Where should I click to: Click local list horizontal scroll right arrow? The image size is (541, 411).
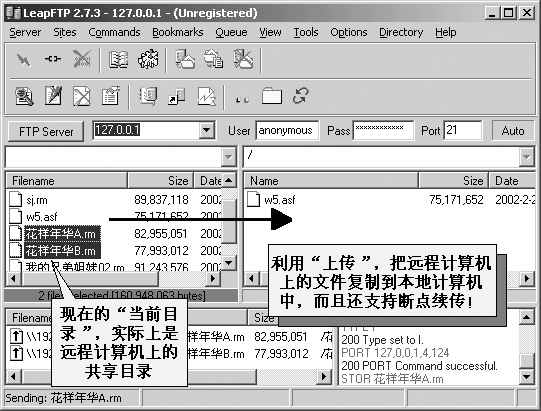213,278
